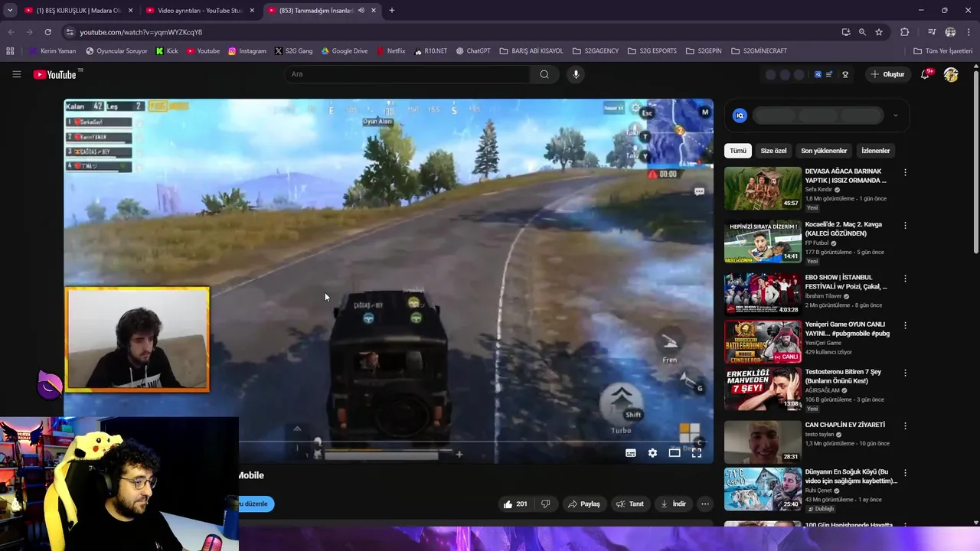Open Chrome apps grid in bookmarks bar
980x551 pixels.
(10, 51)
